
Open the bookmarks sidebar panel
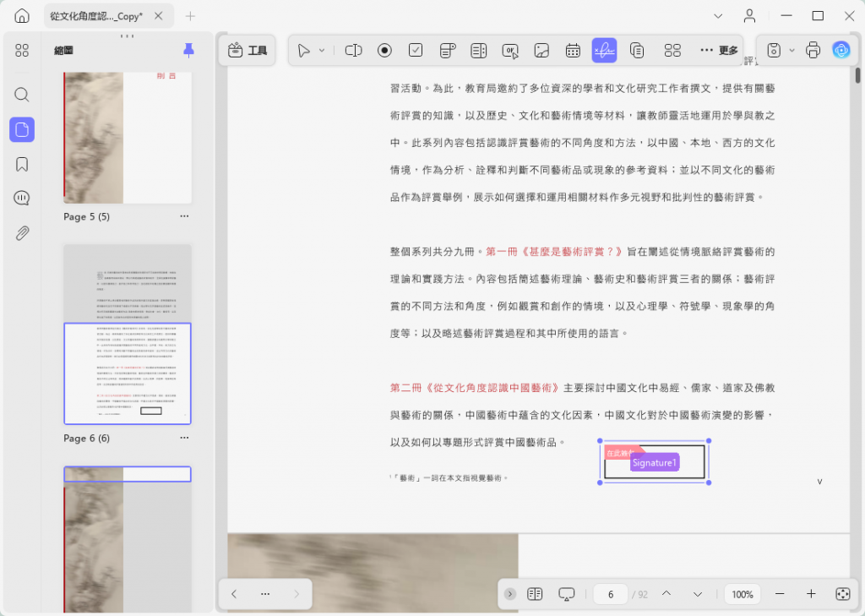pos(22,164)
